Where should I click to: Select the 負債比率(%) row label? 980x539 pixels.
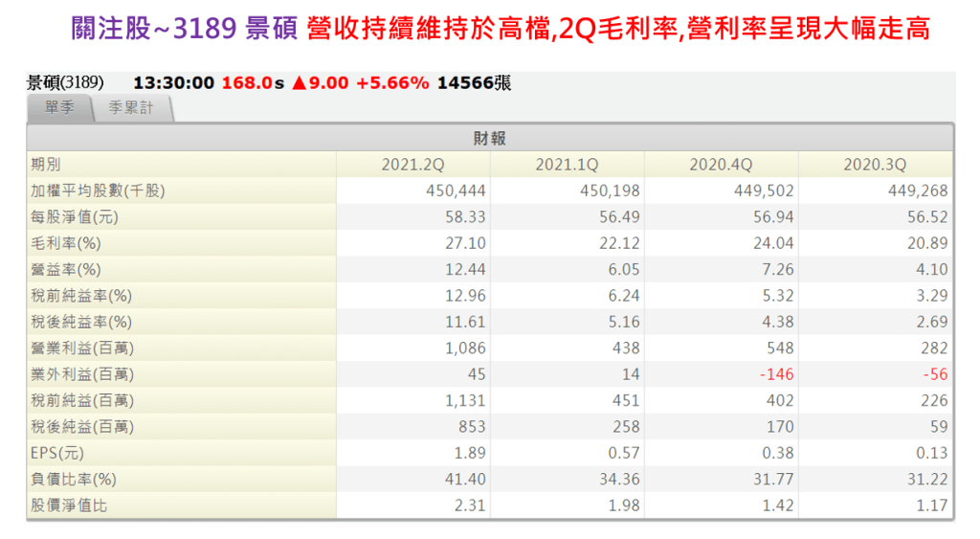[73, 479]
